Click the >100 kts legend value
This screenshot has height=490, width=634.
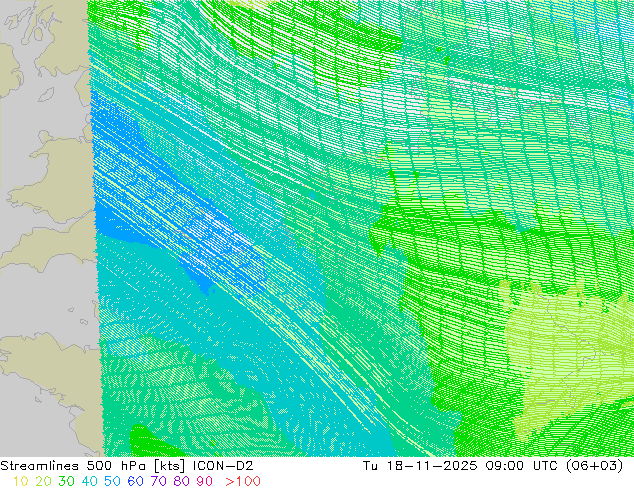click(x=243, y=482)
